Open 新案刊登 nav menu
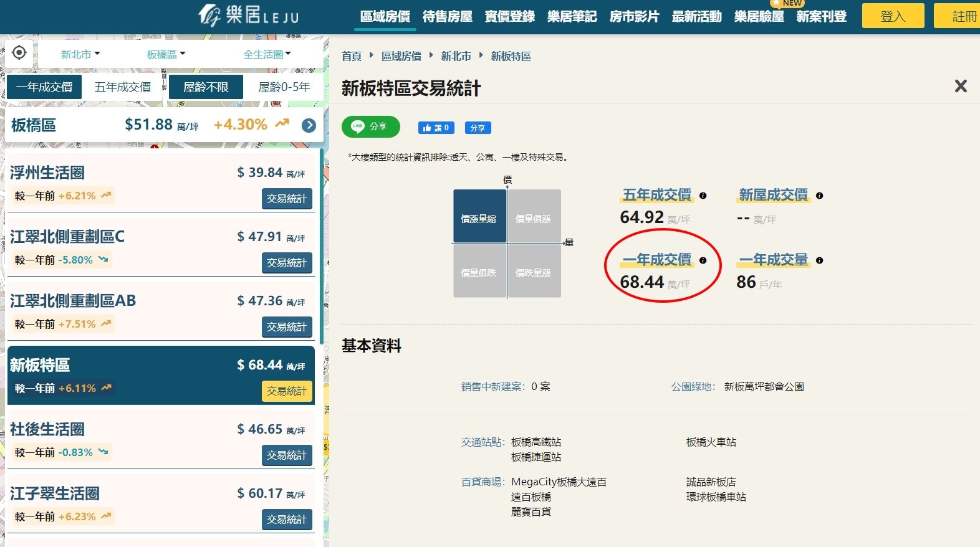 (x=822, y=17)
